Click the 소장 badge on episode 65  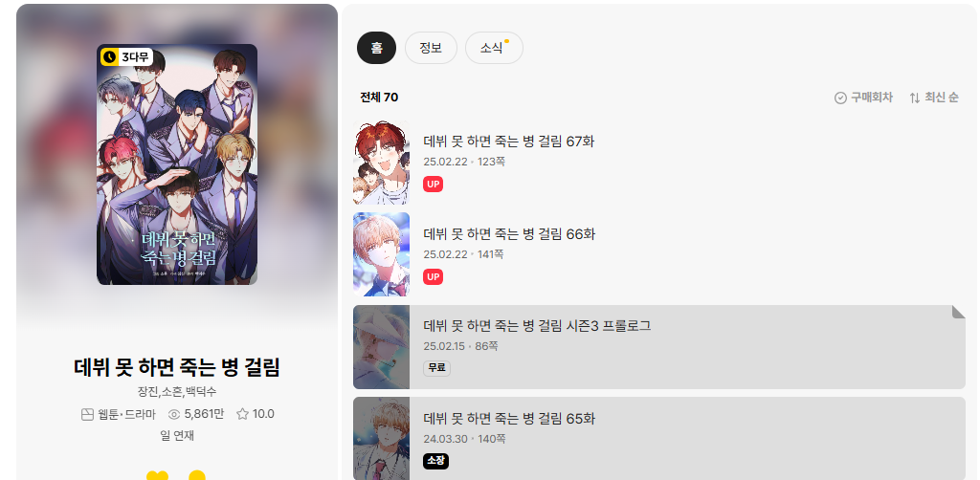point(436,461)
